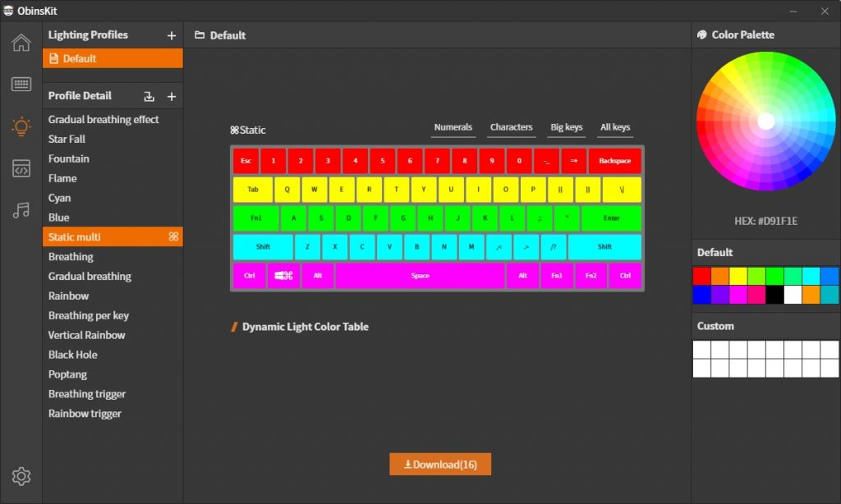Select the Big keys group button

pos(566,127)
